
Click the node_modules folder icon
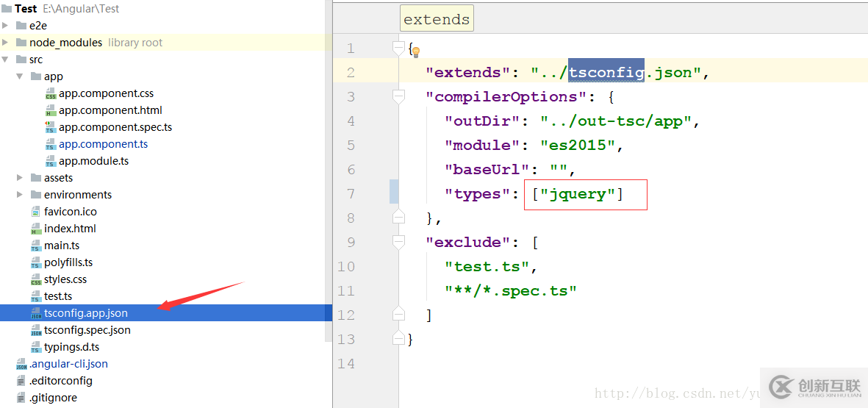[x=21, y=43]
